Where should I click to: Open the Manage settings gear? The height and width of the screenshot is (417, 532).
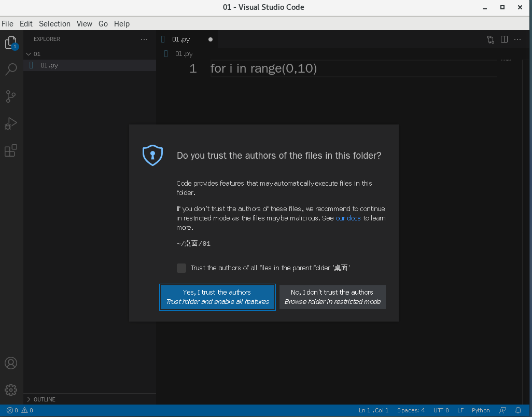(11, 390)
